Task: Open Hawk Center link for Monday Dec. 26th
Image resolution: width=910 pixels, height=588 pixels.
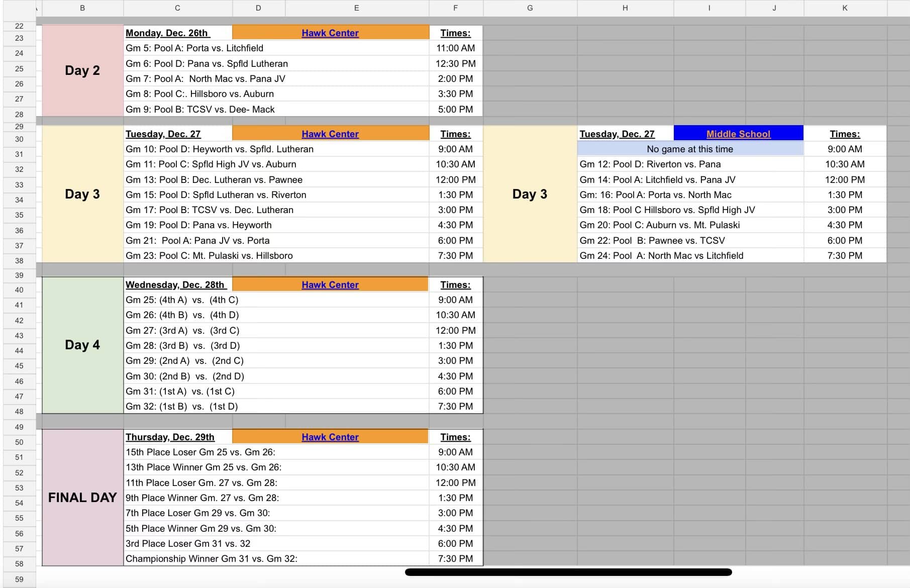Action: tap(330, 33)
